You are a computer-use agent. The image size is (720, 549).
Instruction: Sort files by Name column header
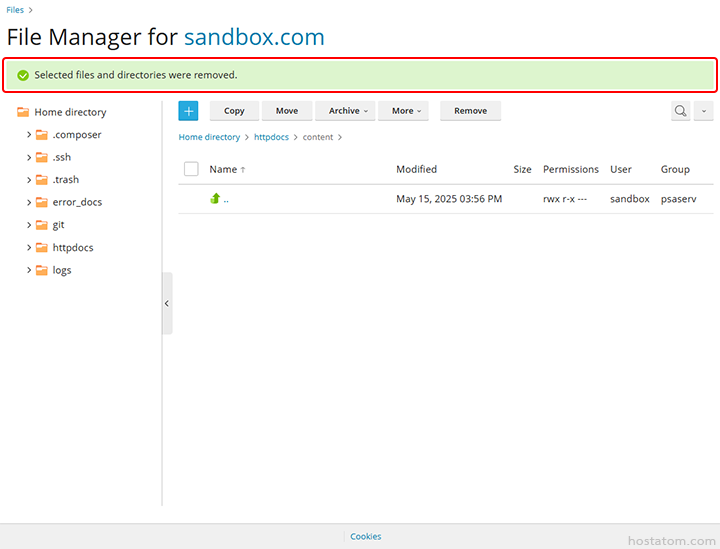coord(223,169)
